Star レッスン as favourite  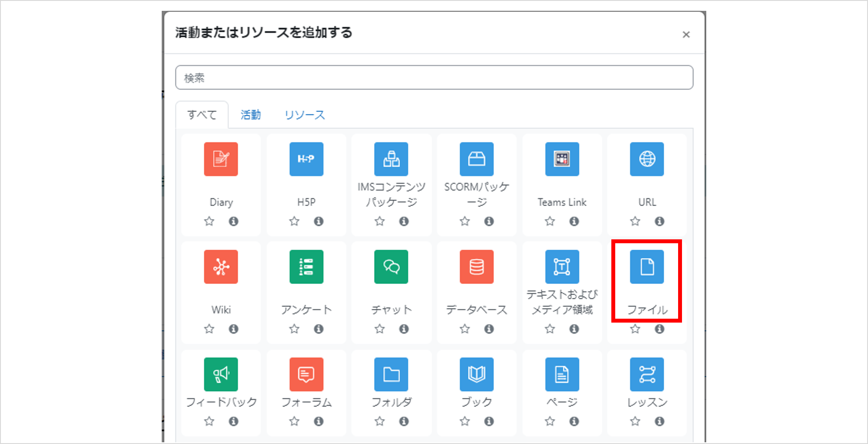[635, 421]
